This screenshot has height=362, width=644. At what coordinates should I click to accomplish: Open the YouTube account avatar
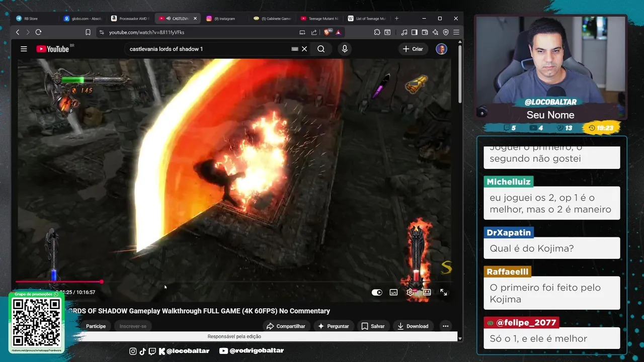tap(441, 49)
